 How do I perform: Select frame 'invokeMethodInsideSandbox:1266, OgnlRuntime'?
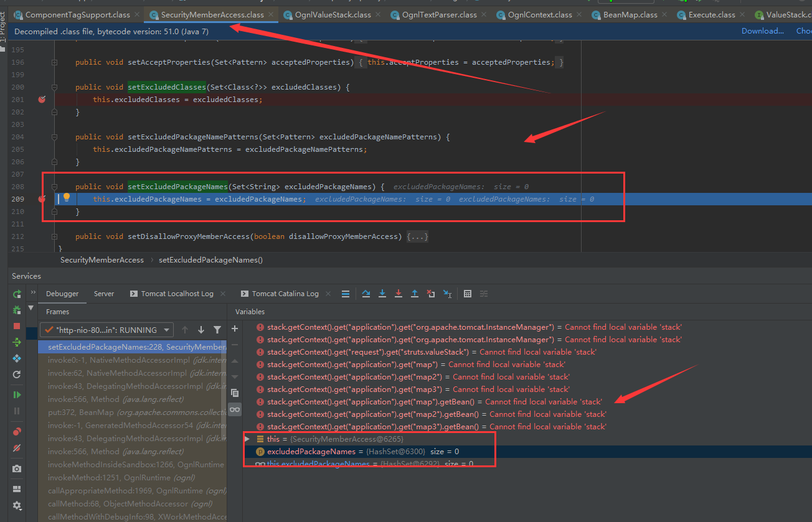click(132, 464)
